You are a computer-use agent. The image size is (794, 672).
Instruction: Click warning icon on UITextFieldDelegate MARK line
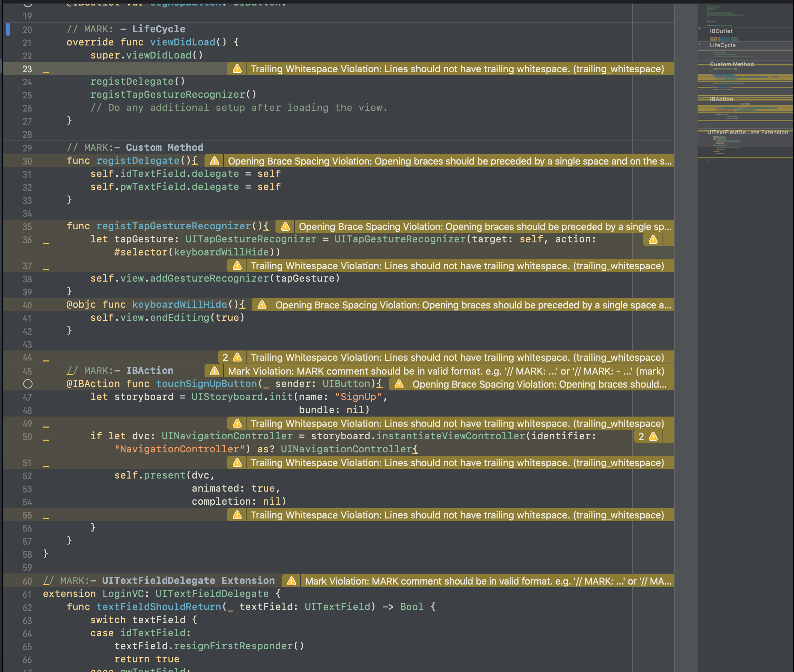pyautogui.click(x=291, y=581)
